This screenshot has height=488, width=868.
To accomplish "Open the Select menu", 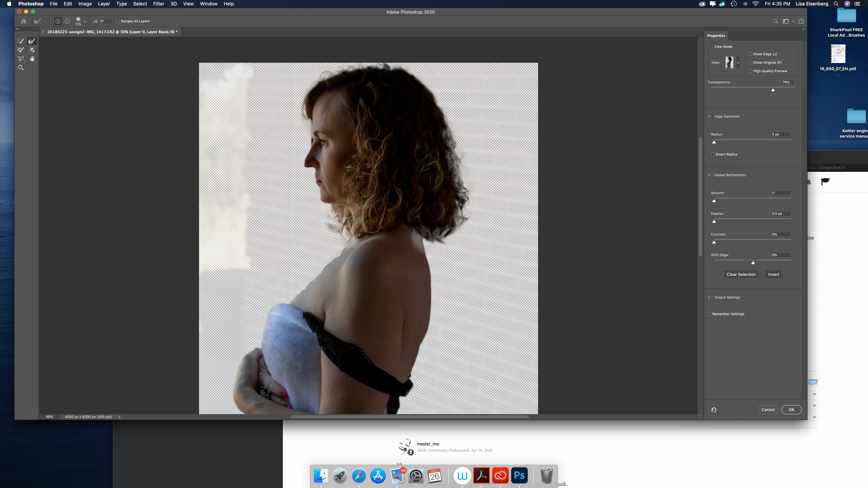I will click(x=140, y=4).
